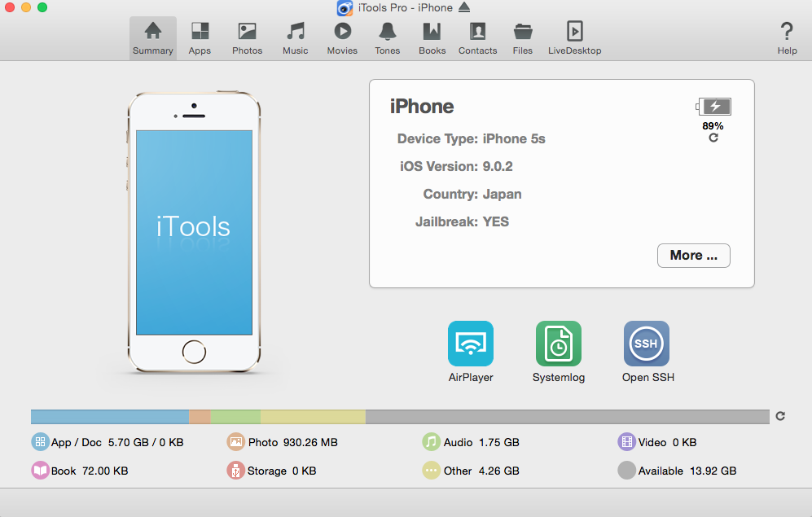The height and width of the screenshot is (517, 812).
Task: Click the yellow minimize window button
Action: pos(26,7)
